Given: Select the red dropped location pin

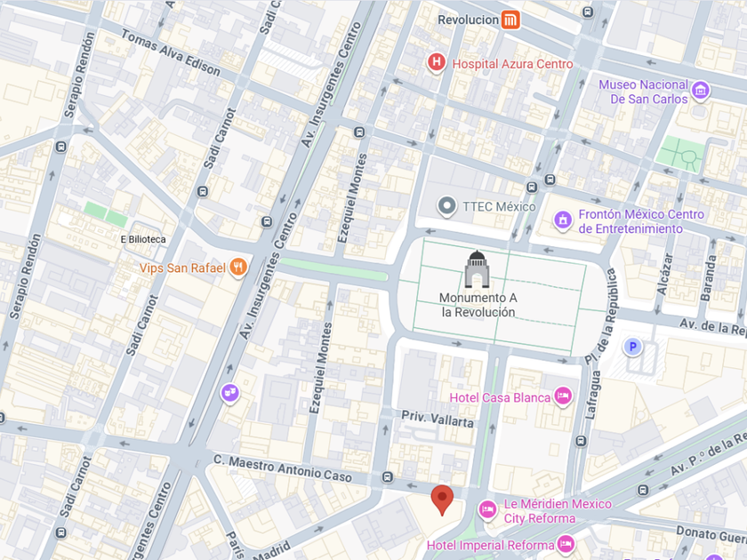Looking at the screenshot, I should [x=442, y=500].
